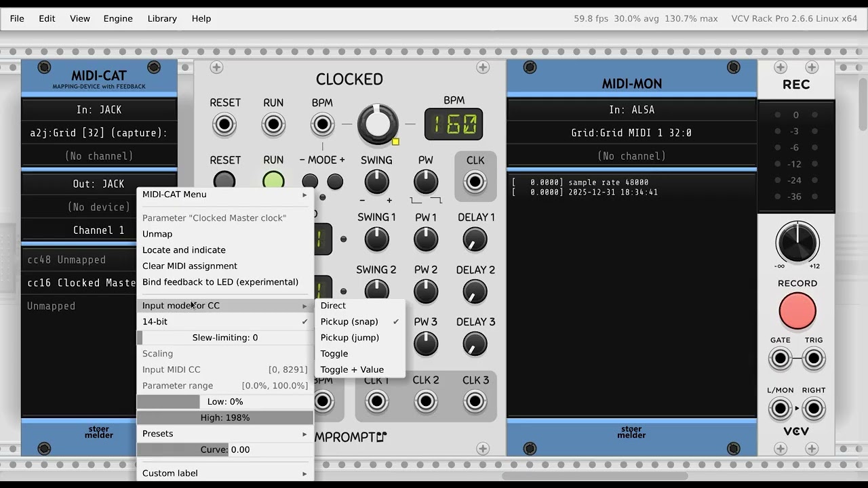The image size is (868, 488).
Task: Click the master SWING knob
Action: (x=376, y=182)
